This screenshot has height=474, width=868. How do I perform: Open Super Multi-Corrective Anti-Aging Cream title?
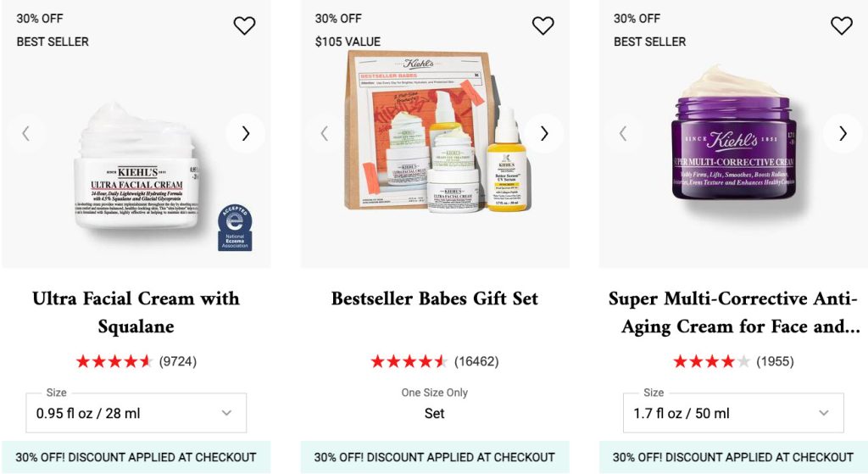click(x=733, y=312)
